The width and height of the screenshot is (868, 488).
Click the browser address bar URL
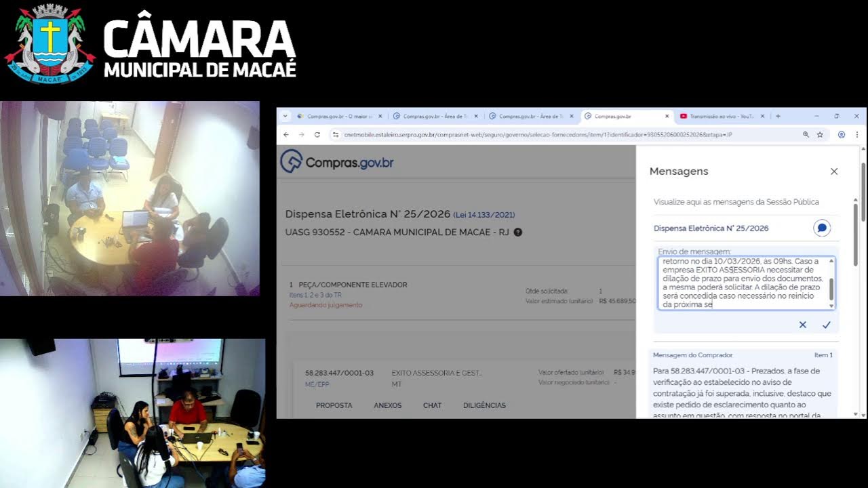[538, 135]
